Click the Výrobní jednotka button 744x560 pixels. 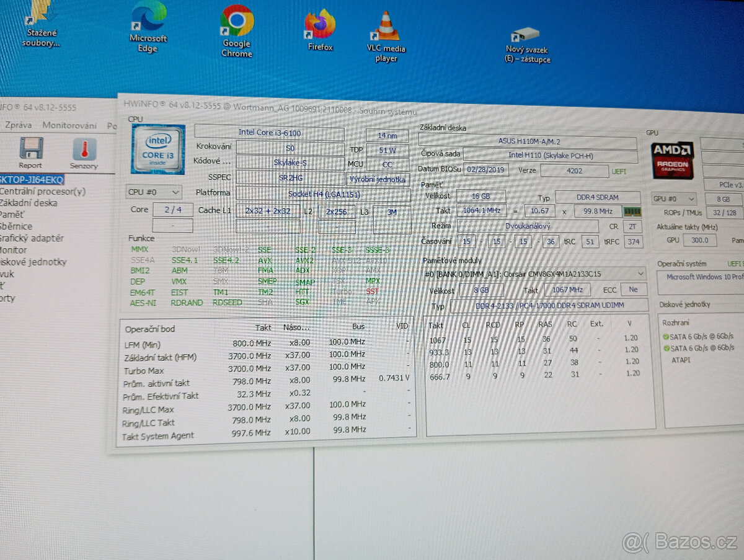pos(377,179)
